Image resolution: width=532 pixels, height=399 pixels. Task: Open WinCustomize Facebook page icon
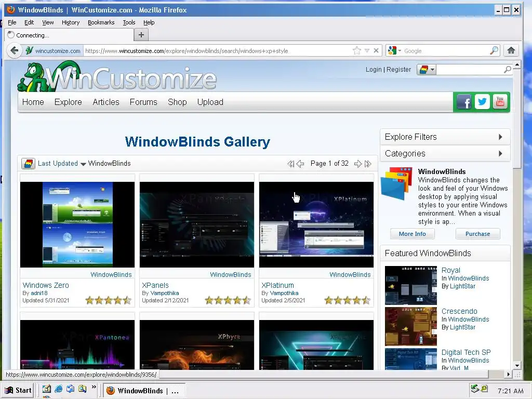point(464,101)
